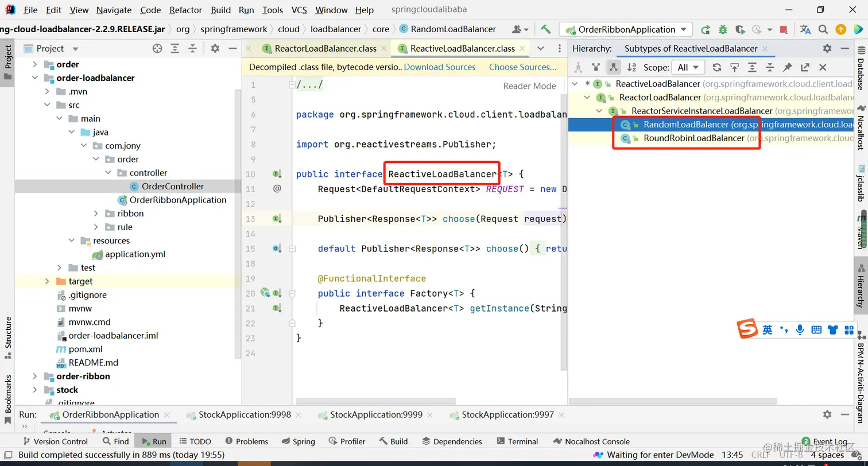Hide the Project panel with the minimize dash
Screen dimensions: 868x466
click(x=232, y=49)
